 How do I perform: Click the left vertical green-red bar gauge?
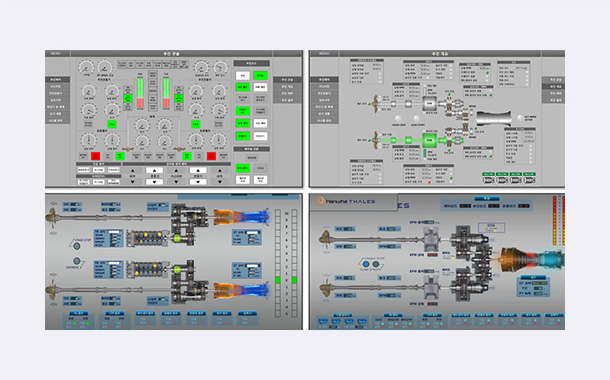click(140, 93)
